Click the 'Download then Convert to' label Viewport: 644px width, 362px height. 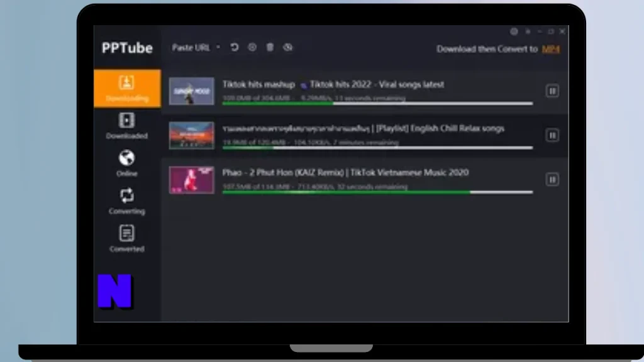point(487,49)
